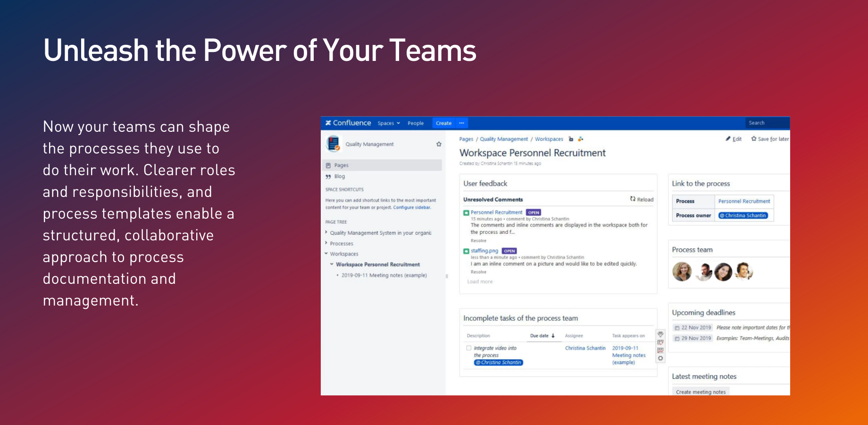This screenshot has width=868, height=425.
Task: Open Quality Management breadcrumb link
Action: click(x=504, y=139)
